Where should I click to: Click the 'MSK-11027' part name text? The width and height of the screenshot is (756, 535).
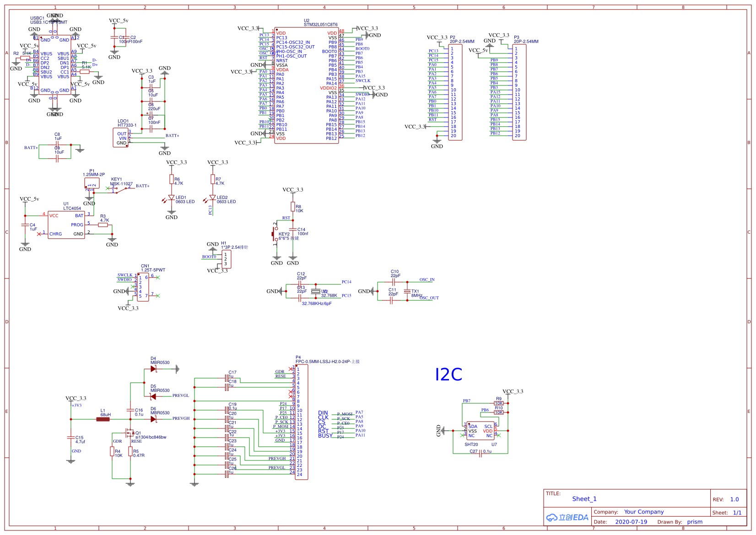tap(121, 184)
